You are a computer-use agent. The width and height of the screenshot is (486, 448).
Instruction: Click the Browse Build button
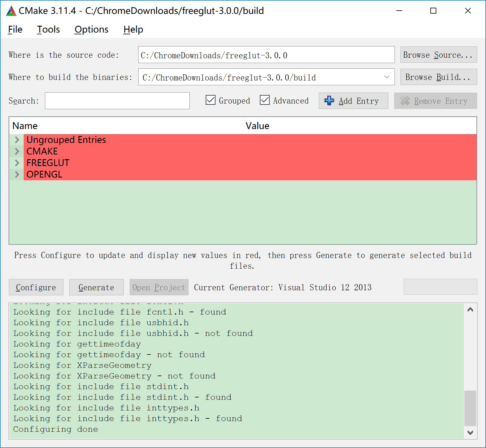click(439, 77)
